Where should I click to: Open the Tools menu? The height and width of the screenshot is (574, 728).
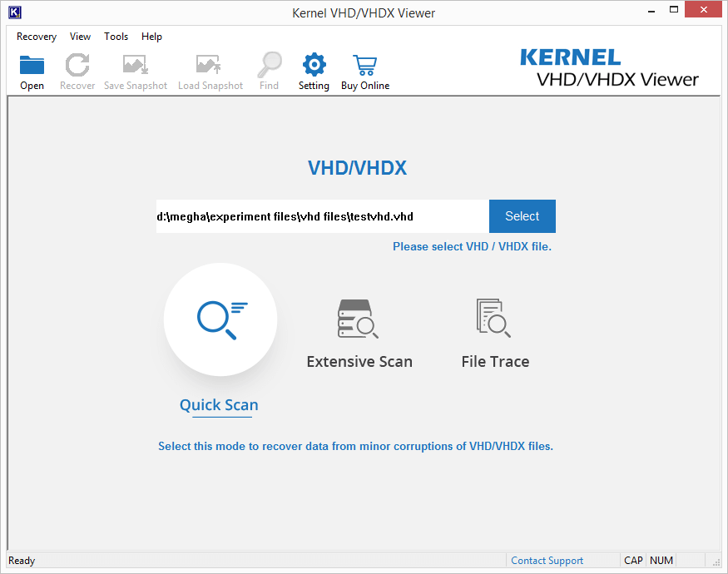[116, 37]
